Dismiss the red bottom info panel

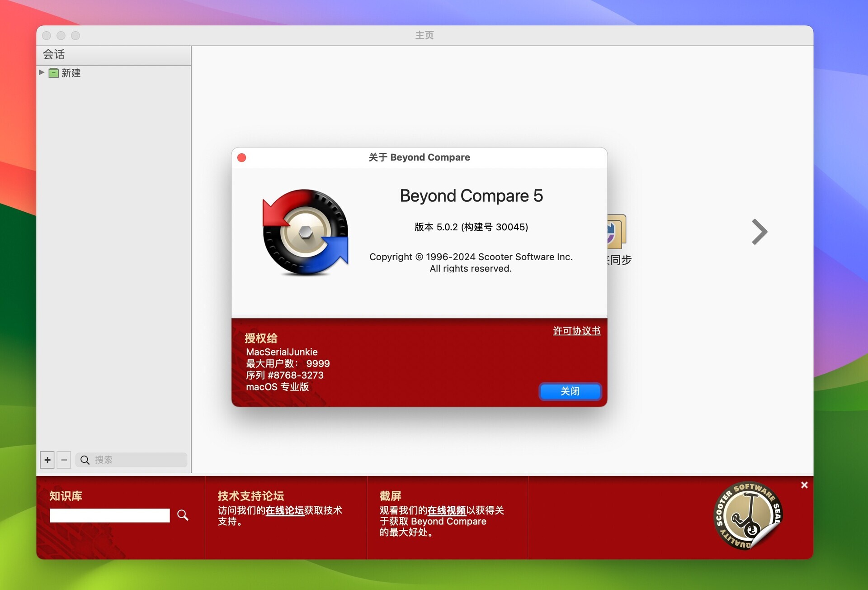point(804,485)
